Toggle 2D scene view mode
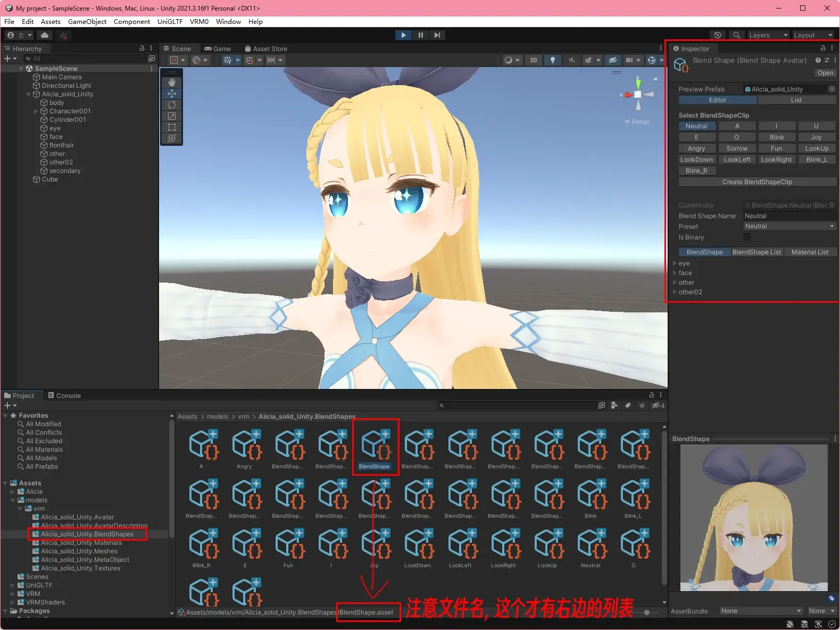Screen dimensions: 840x630 [x=534, y=60]
